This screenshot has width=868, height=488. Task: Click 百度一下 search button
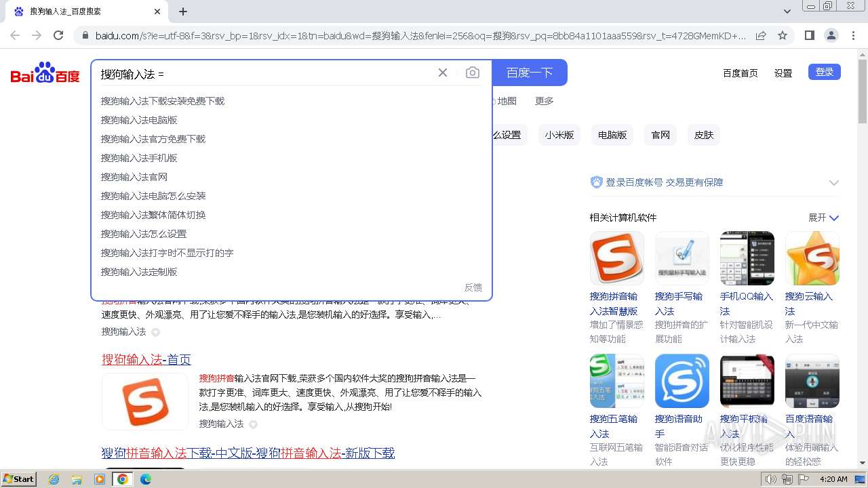click(x=530, y=73)
